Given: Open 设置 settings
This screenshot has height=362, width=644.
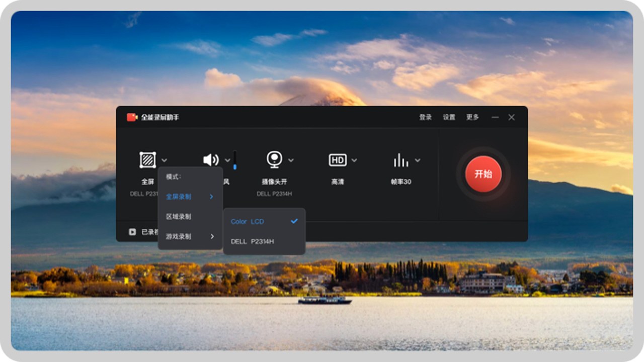Looking at the screenshot, I should 449,117.
